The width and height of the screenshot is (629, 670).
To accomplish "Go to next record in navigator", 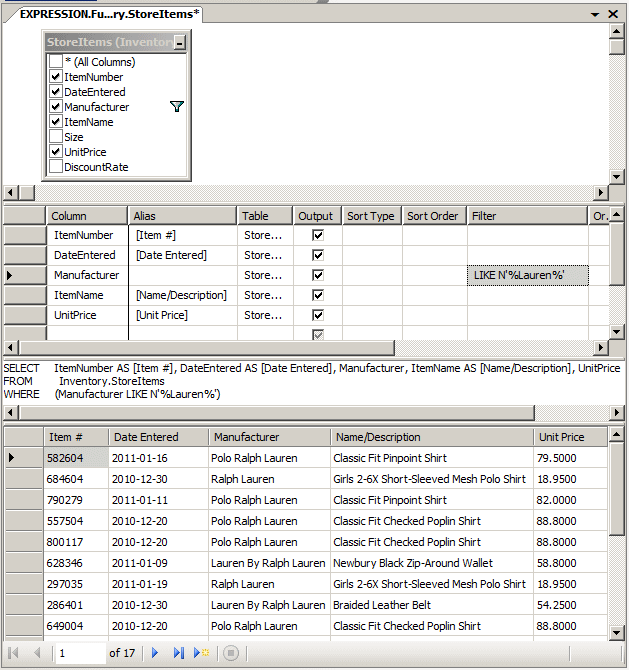I will pyautogui.click(x=155, y=652).
